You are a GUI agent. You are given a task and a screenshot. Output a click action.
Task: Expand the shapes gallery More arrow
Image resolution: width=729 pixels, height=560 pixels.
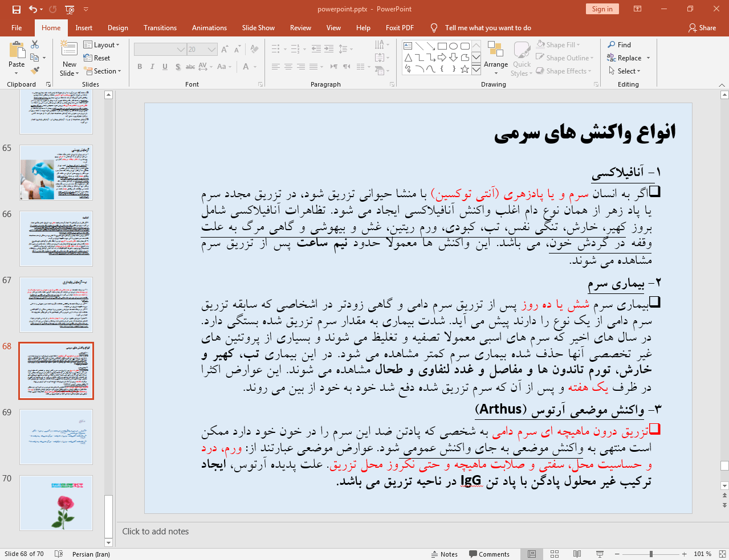click(x=476, y=70)
